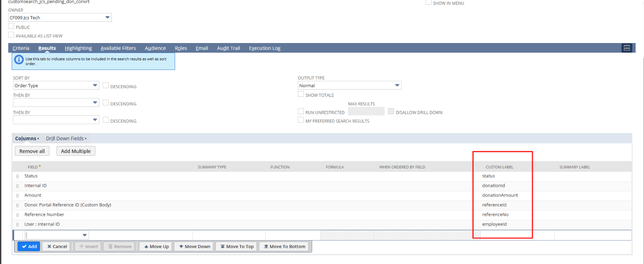The height and width of the screenshot is (264, 644).
Task: Click the drag handle for Amount row
Action: coord(17,196)
